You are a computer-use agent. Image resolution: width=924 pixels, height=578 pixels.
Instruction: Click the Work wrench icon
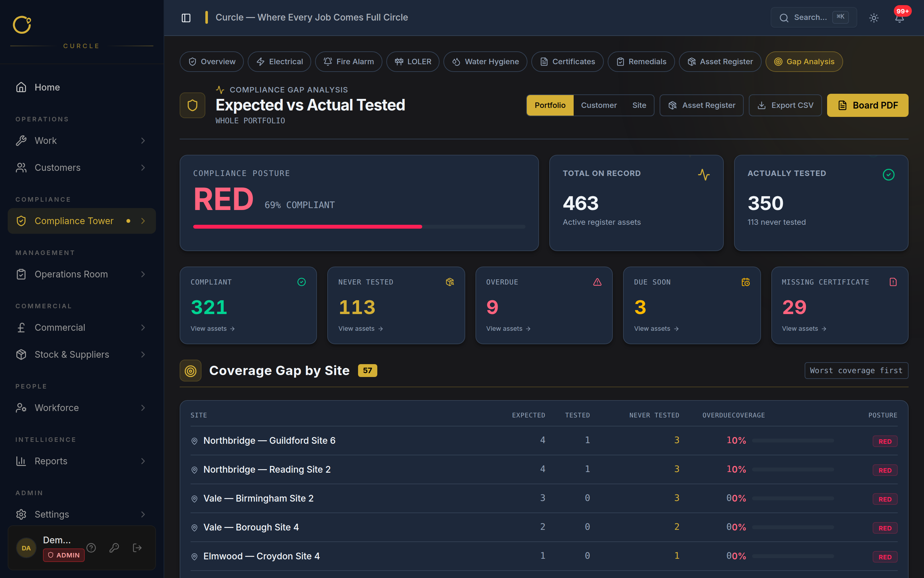point(21,141)
